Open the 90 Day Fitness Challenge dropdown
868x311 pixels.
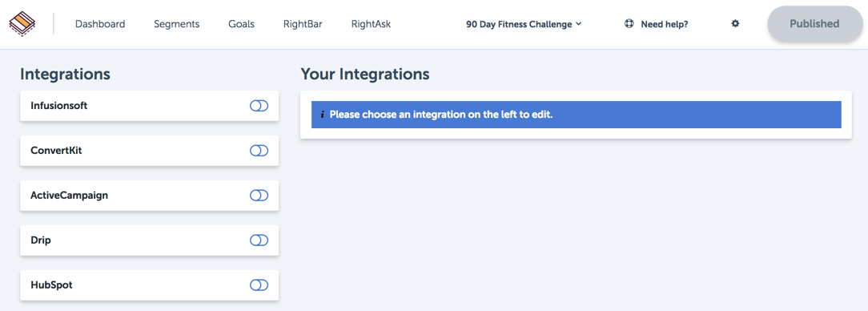coord(524,24)
